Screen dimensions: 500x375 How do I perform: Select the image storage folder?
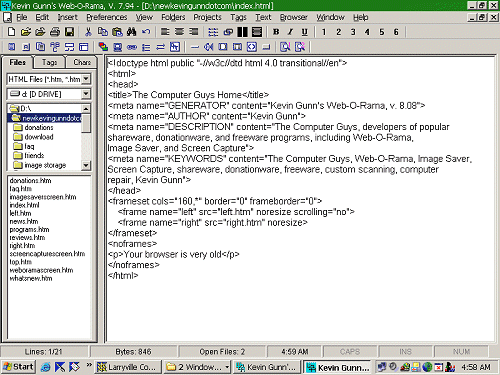click(x=45, y=165)
